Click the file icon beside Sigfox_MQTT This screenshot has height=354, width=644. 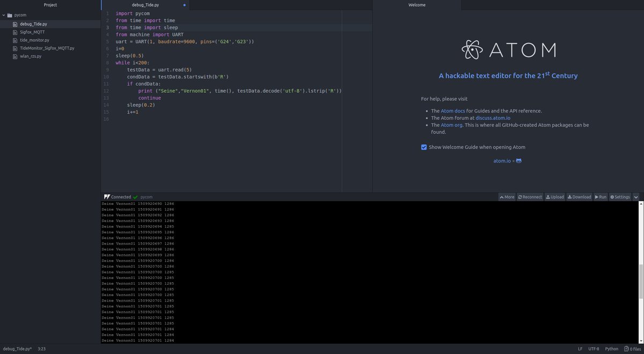pos(15,32)
